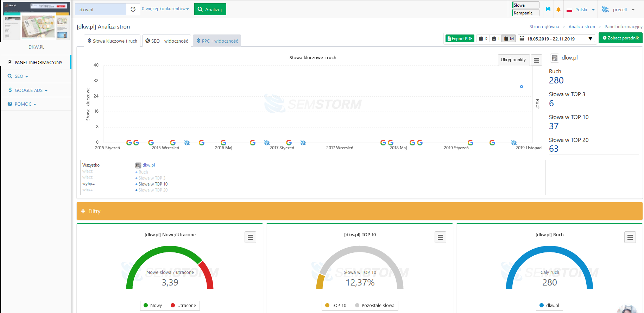This screenshot has width=644, height=313.
Task: Toggle Utracone legend item on gauge
Action: coord(183,305)
